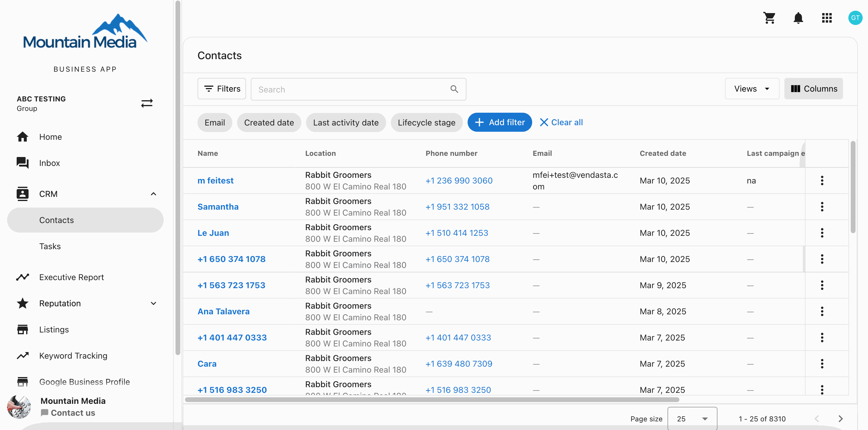This screenshot has width=868, height=430.
Task: Open the Created date filter chip
Action: click(x=269, y=123)
